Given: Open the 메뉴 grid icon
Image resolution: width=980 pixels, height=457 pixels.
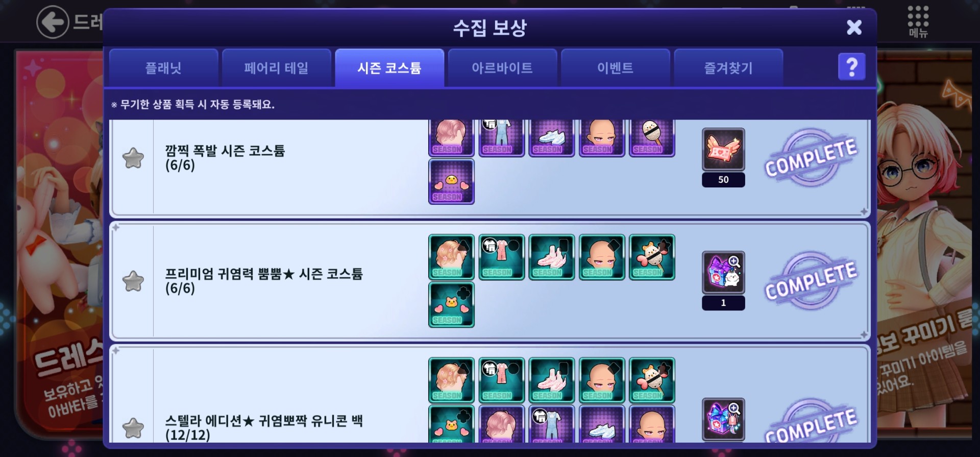Looking at the screenshot, I should coord(918,22).
